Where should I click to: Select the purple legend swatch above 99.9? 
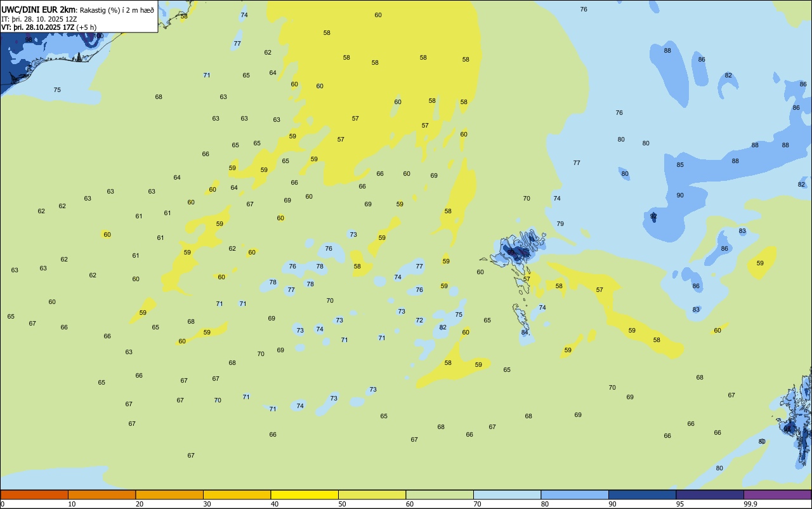pos(777,494)
